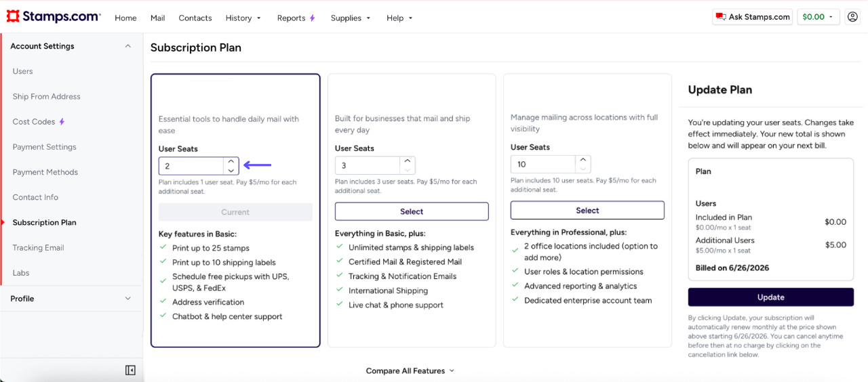
Task: Click the Subscription Plan page heading
Action: click(x=196, y=47)
